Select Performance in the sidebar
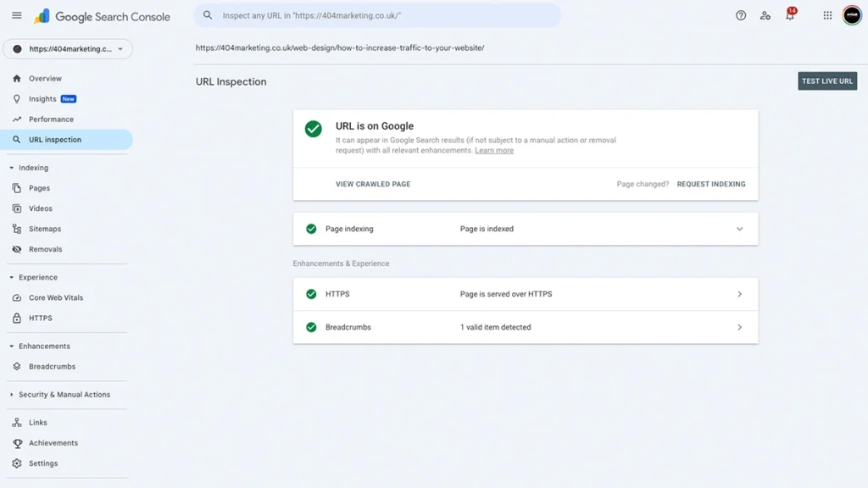Screen dimensions: 868x488 (51, 119)
